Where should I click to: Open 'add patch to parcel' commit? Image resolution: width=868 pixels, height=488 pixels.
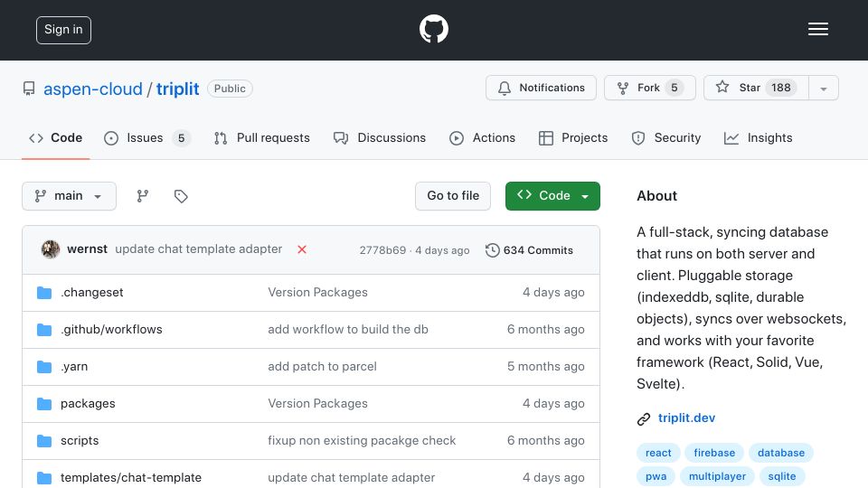(x=322, y=366)
